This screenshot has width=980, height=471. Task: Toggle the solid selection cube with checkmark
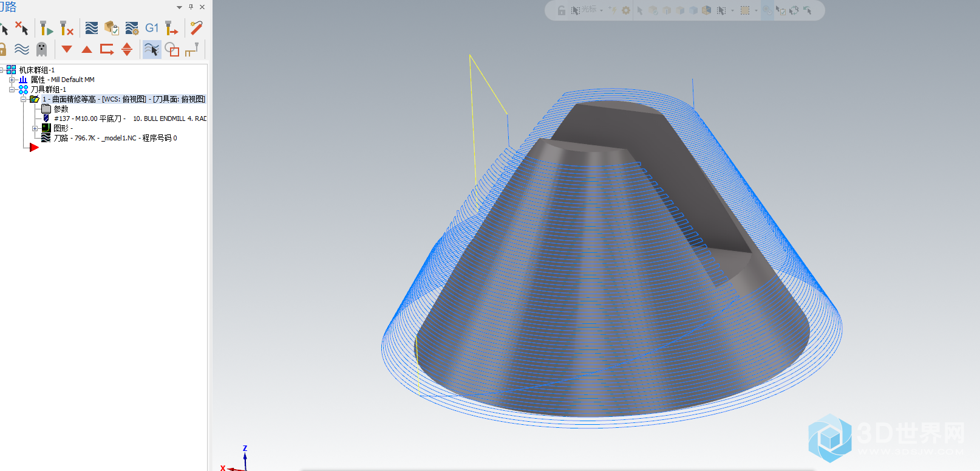pyautogui.click(x=653, y=10)
